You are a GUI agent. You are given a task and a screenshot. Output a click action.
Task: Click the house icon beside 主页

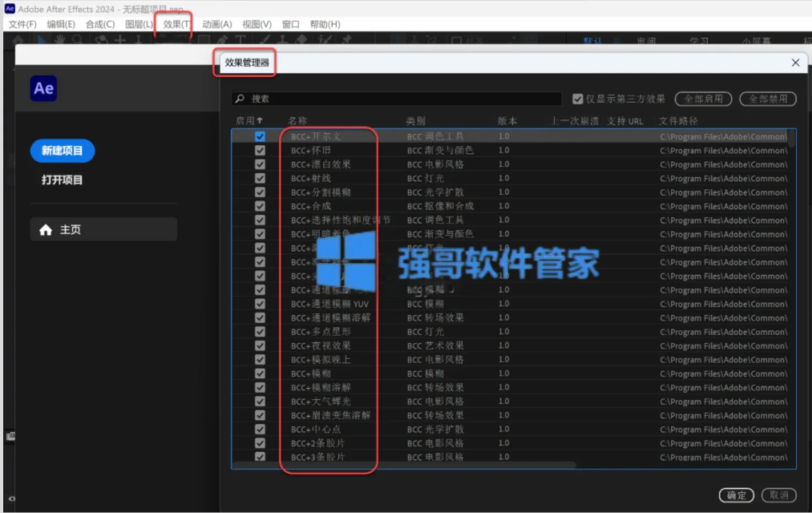[x=46, y=230]
